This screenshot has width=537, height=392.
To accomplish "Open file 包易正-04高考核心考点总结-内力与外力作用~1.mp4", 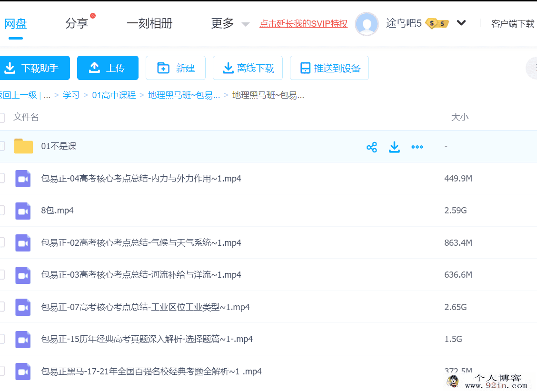I will [141, 179].
